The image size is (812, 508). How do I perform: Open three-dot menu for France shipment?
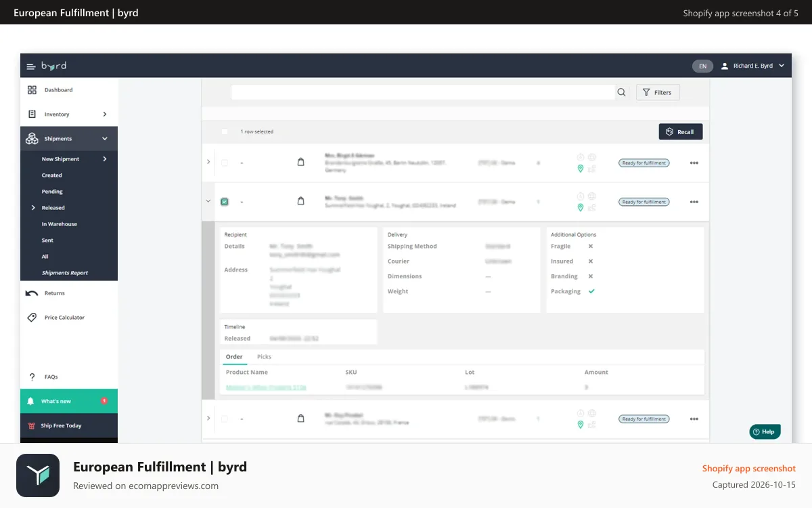(694, 419)
